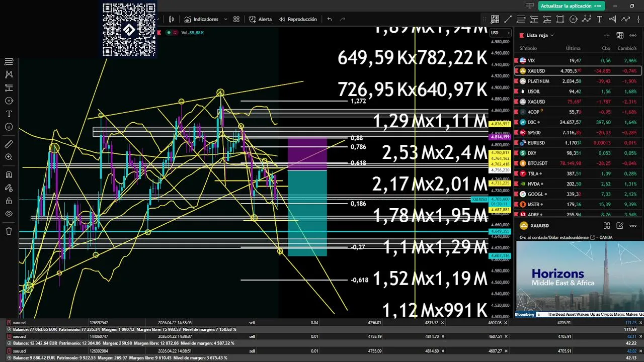This screenshot has width=644, height=362.
Task: Toggle hide all drawings eye icon
Action: click(9, 214)
